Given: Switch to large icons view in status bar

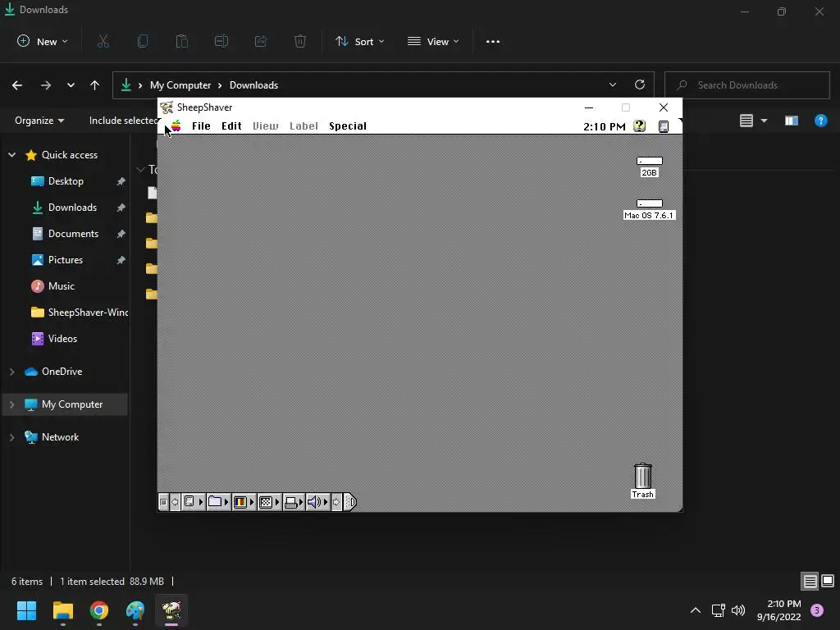Looking at the screenshot, I should (828, 582).
